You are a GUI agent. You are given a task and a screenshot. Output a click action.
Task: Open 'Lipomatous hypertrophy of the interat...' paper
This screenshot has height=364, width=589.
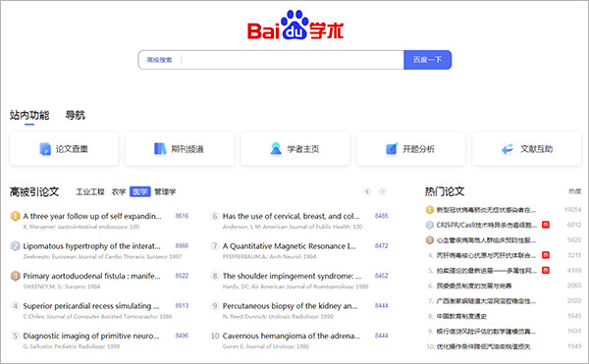(x=91, y=246)
